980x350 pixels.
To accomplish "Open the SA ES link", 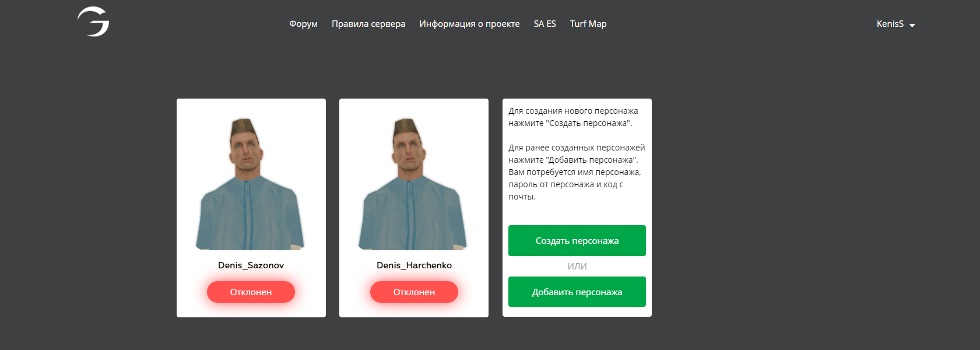I will click(545, 24).
